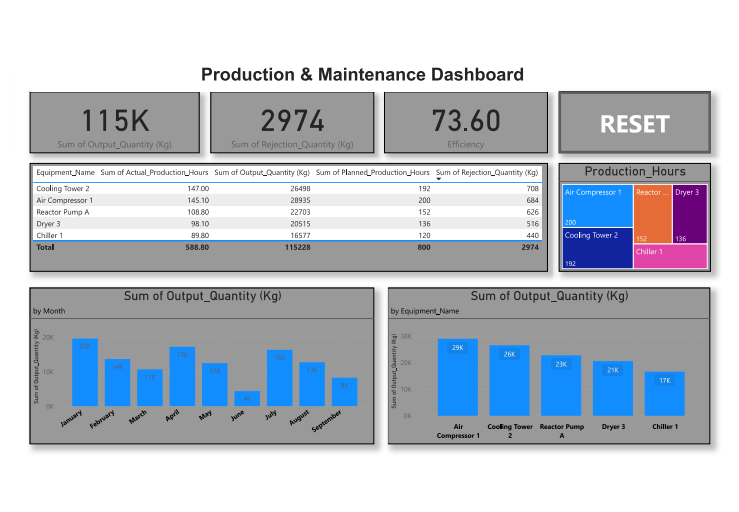Select the pink Chiller 1 treemap tile
The width and height of the screenshot is (739, 512).
[670, 256]
